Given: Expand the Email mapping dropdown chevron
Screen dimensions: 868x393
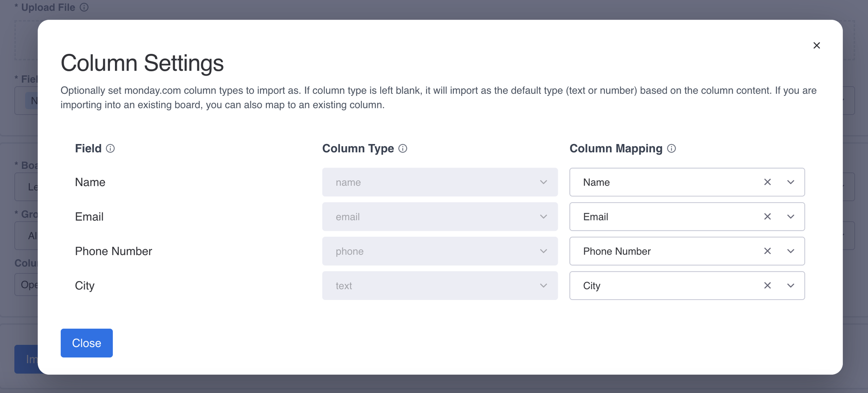Looking at the screenshot, I should click(791, 216).
